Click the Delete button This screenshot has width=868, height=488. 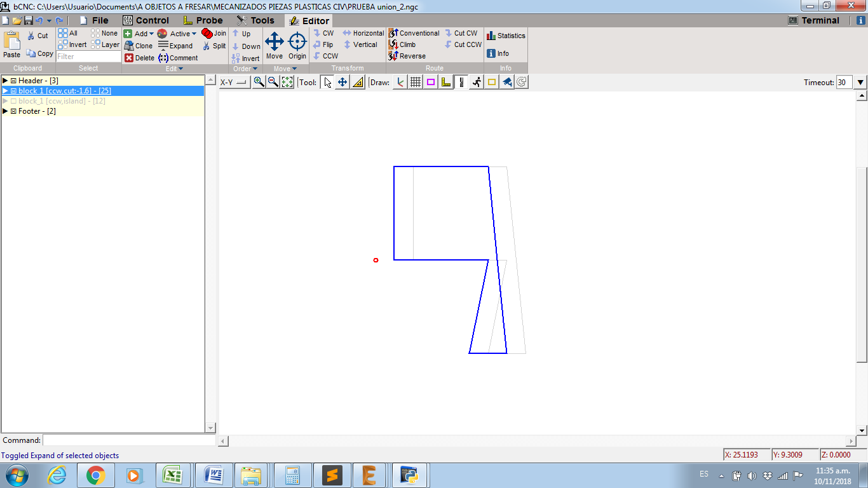pos(139,58)
